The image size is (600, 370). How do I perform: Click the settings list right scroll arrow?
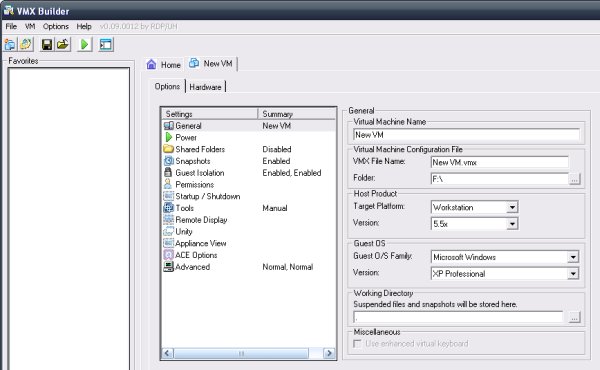[x=329, y=353]
